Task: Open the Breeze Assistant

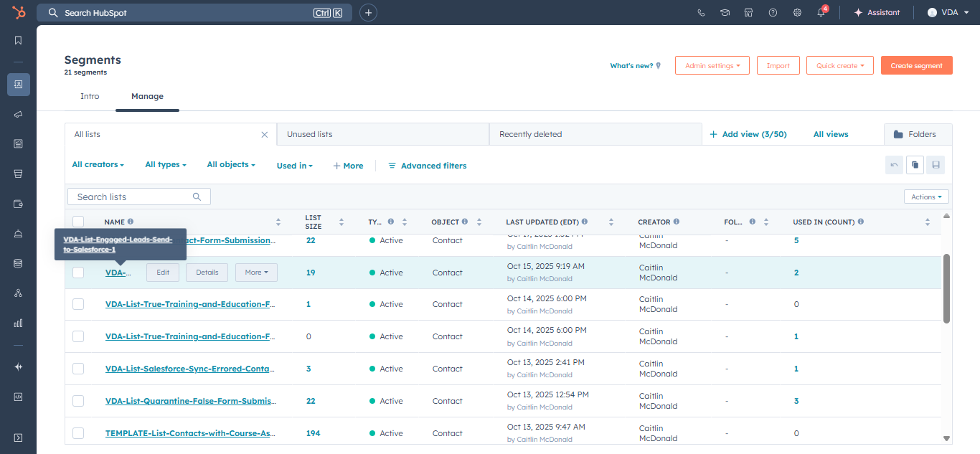Action: coord(876,12)
